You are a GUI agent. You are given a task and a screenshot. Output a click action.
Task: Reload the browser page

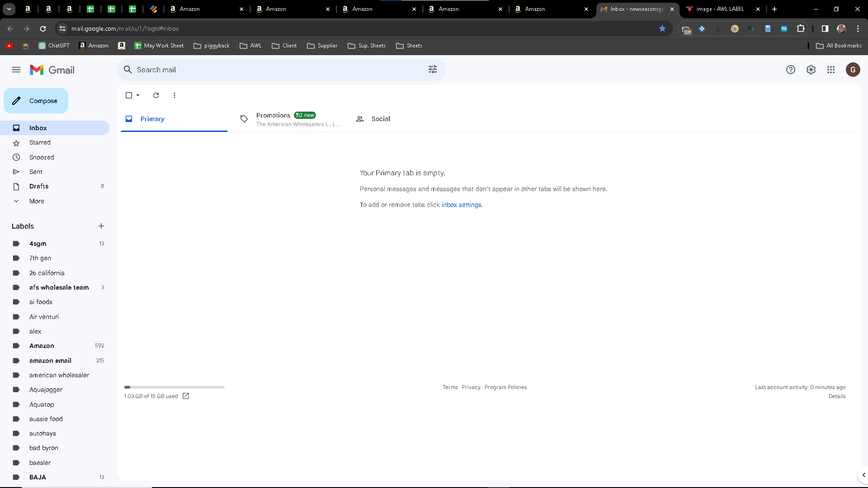pos(43,28)
